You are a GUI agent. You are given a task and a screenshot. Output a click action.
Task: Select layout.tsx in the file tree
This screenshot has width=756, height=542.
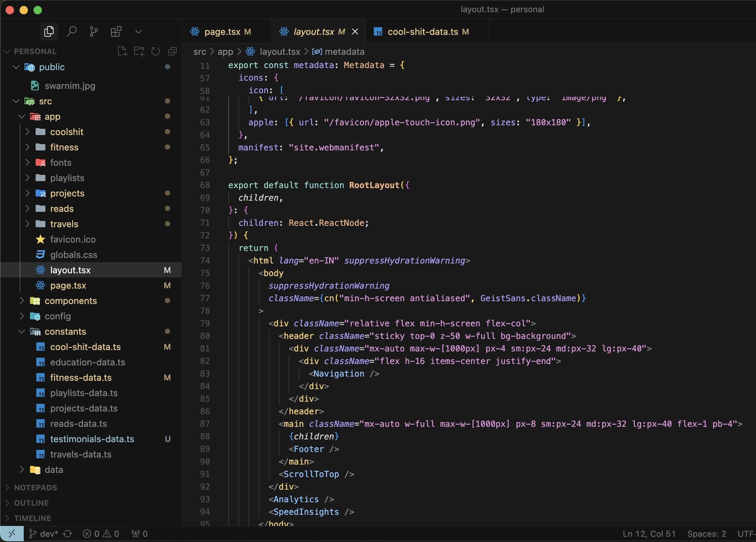(x=91, y=270)
